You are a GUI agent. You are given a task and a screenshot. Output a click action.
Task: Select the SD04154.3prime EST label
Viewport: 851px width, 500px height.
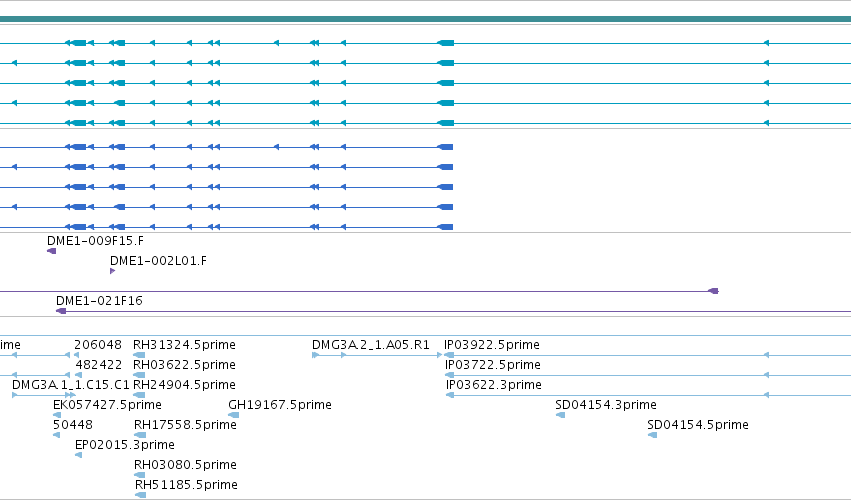point(606,405)
